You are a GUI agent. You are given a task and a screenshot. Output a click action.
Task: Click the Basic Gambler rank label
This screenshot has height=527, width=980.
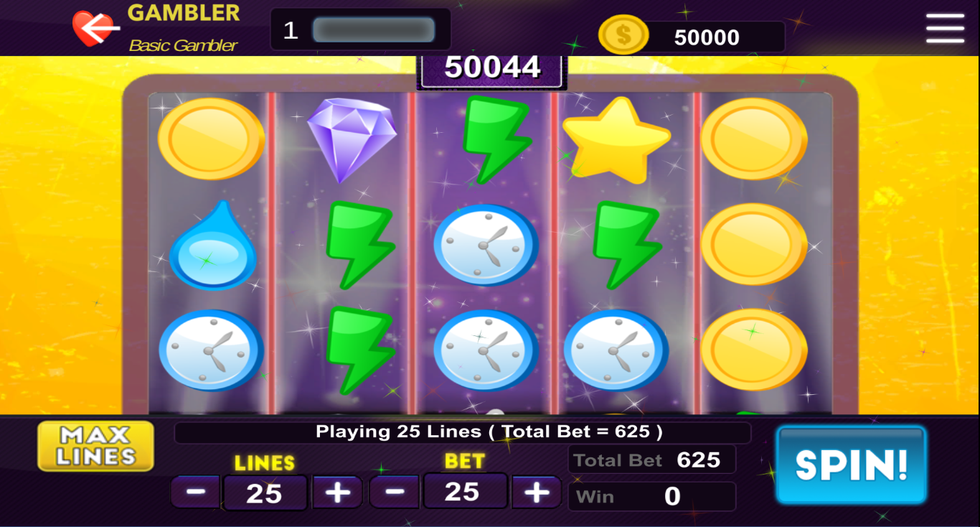[x=183, y=45]
